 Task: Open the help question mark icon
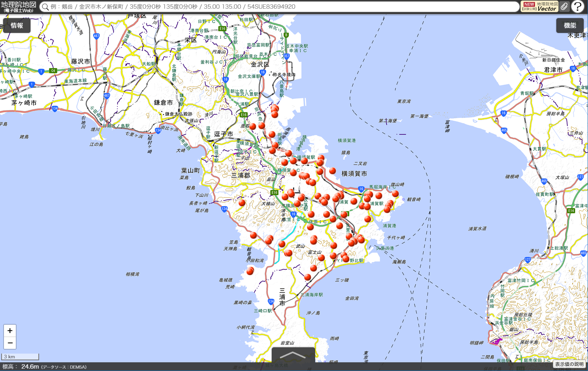[578, 7]
